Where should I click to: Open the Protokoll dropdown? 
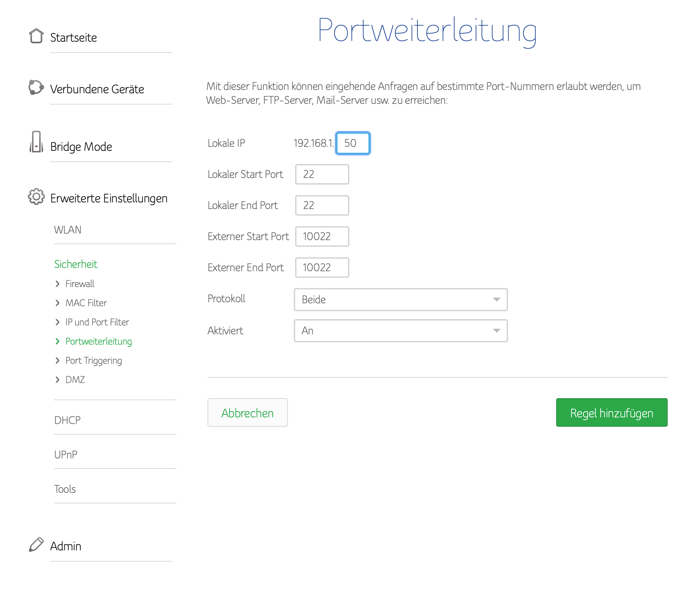click(401, 300)
